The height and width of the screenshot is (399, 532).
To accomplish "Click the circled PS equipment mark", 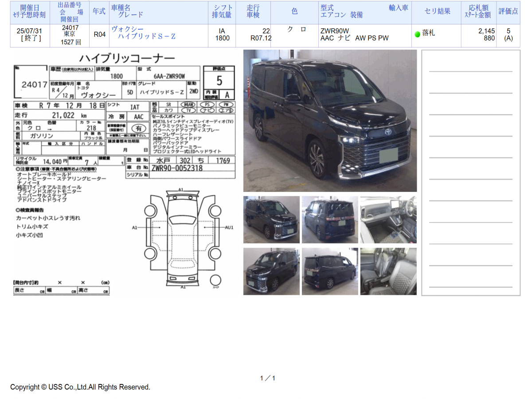I will point(207,105).
